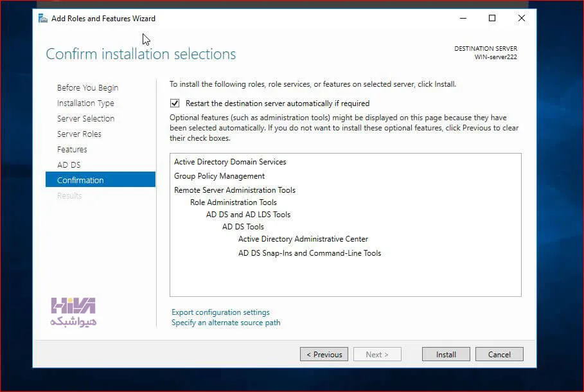Click the Cancel button
This screenshot has height=392, width=584.
pos(499,354)
